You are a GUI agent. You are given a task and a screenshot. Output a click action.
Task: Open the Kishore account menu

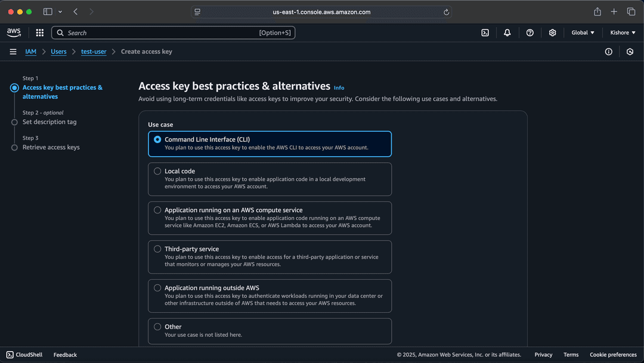[x=622, y=33]
